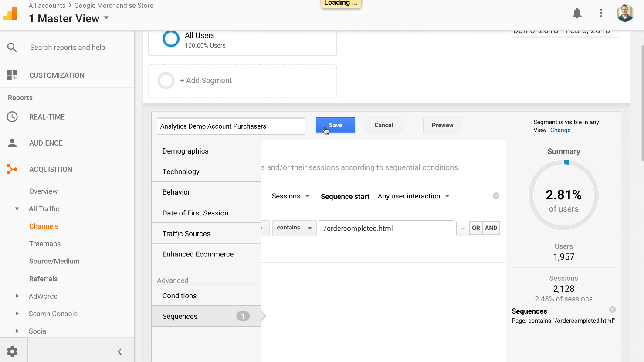The width and height of the screenshot is (644, 362).
Task: Click the All Users segment circle
Action: [x=171, y=39]
